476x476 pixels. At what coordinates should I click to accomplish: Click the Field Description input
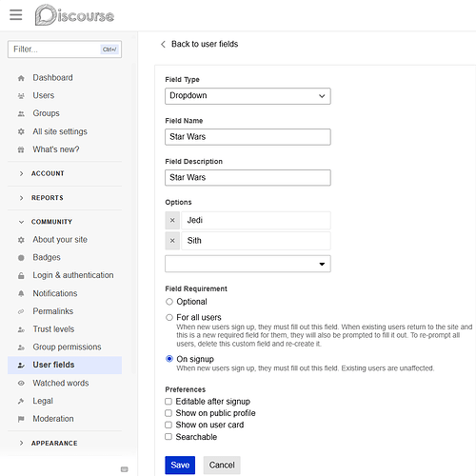click(x=248, y=177)
